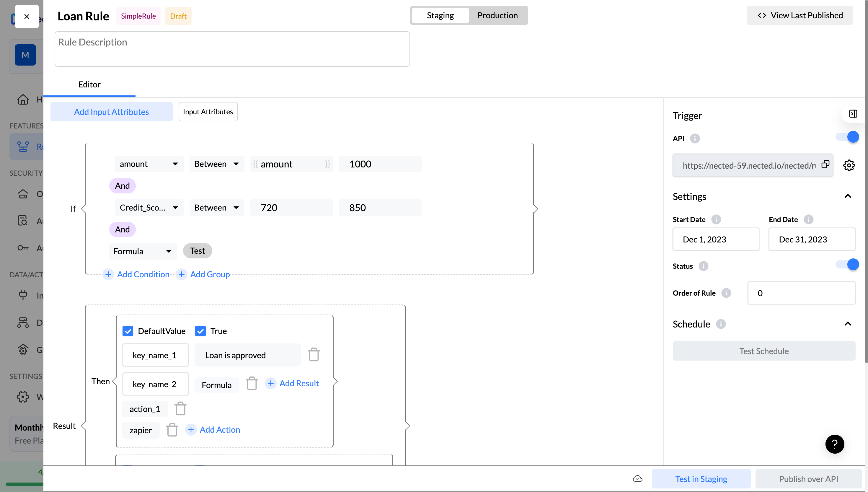Click the API settings gear icon
The height and width of the screenshot is (492, 868).
click(x=849, y=166)
